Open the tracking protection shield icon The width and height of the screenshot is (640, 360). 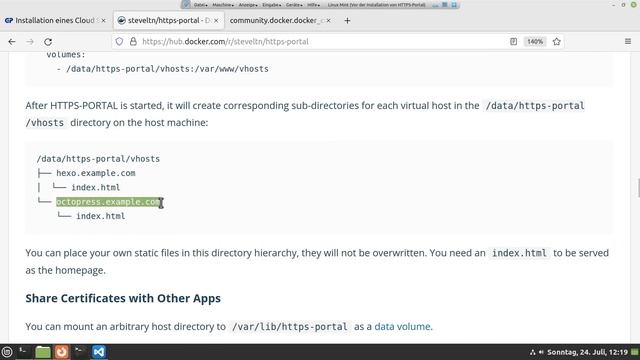pyautogui.click(x=119, y=42)
